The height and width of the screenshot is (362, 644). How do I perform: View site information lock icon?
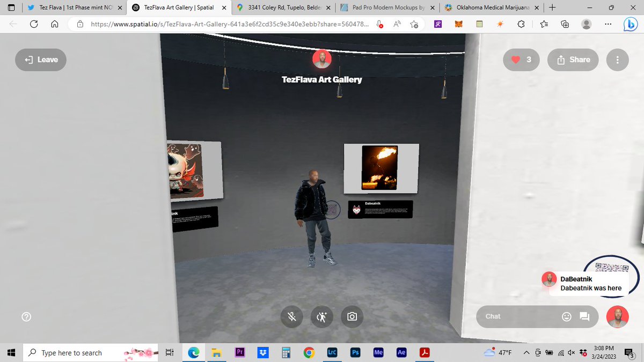point(80,24)
